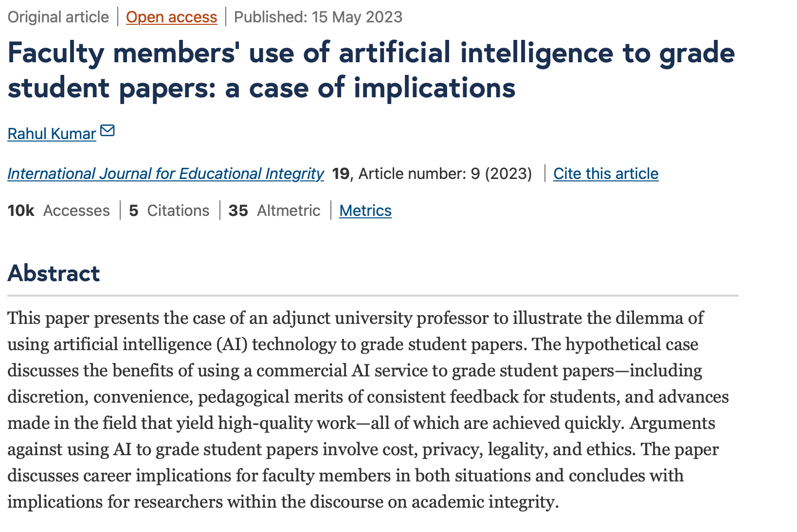Viewport: 797px width, 532px height.
Task: Click the 5 Citations count
Action: pos(169,211)
